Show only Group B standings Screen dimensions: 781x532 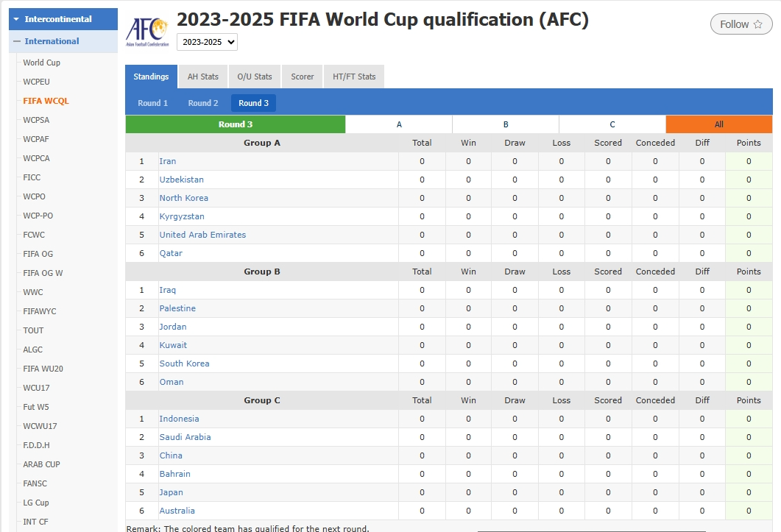point(506,124)
